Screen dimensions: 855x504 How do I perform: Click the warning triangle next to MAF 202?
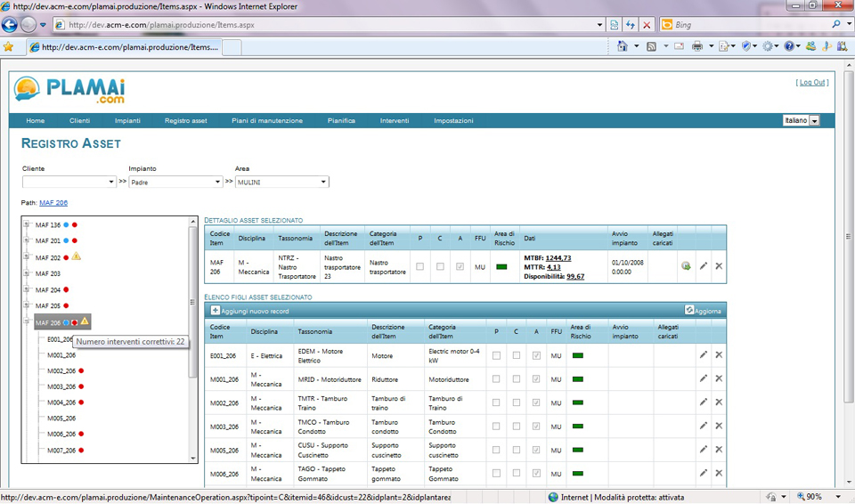click(x=77, y=256)
